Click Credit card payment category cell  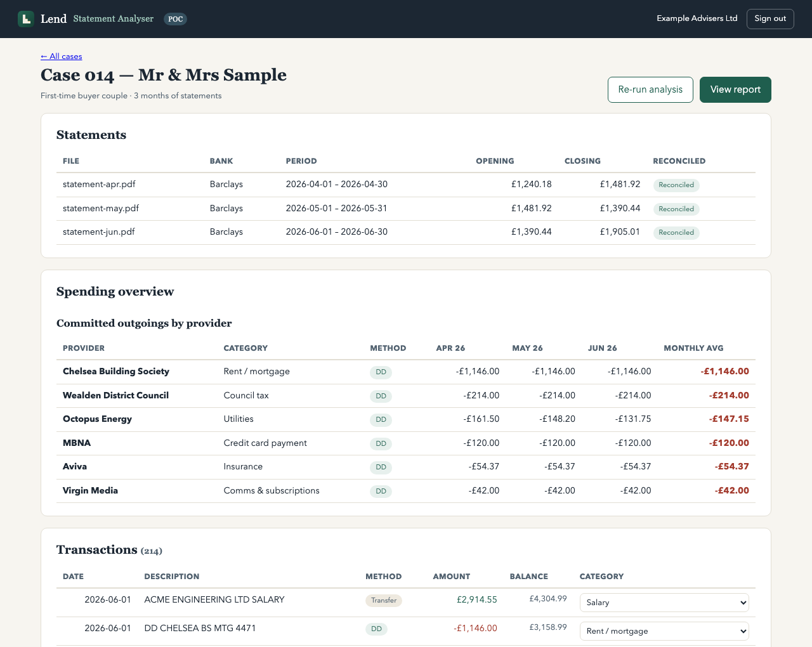click(x=265, y=443)
